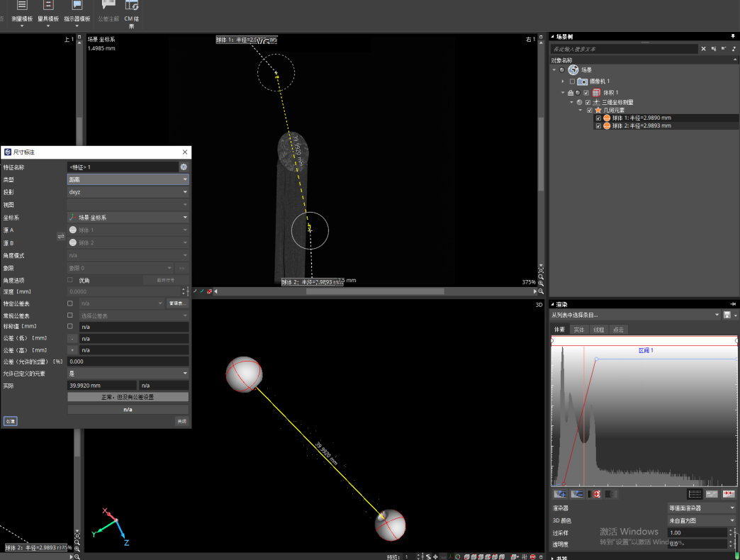
Task: Open the 量具模板 toolbar item
Action: 48,14
